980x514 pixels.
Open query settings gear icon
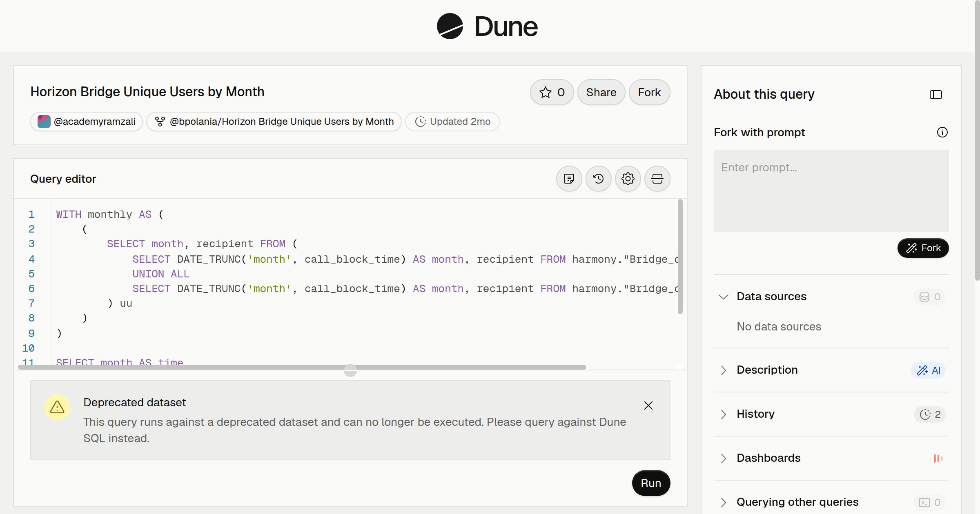(628, 179)
